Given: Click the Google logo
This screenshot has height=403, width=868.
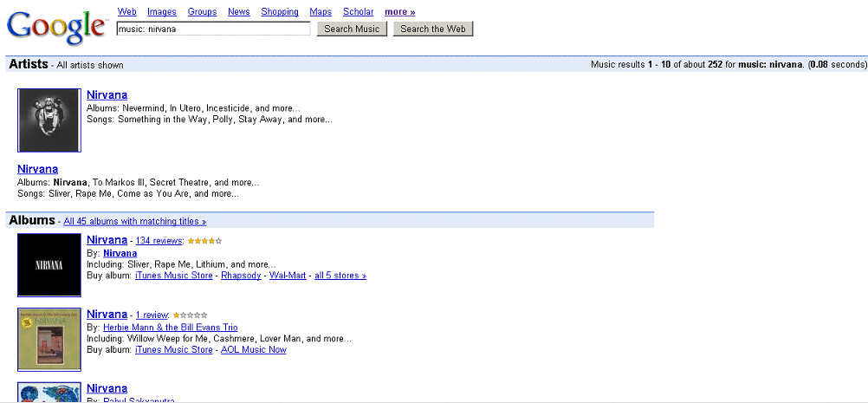Looking at the screenshot, I should tap(56, 27).
